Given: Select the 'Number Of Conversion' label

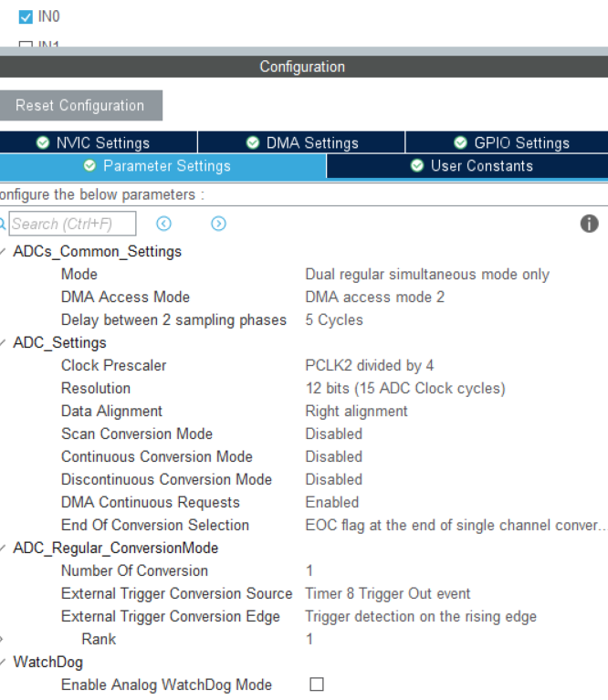Looking at the screenshot, I should (134, 571).
